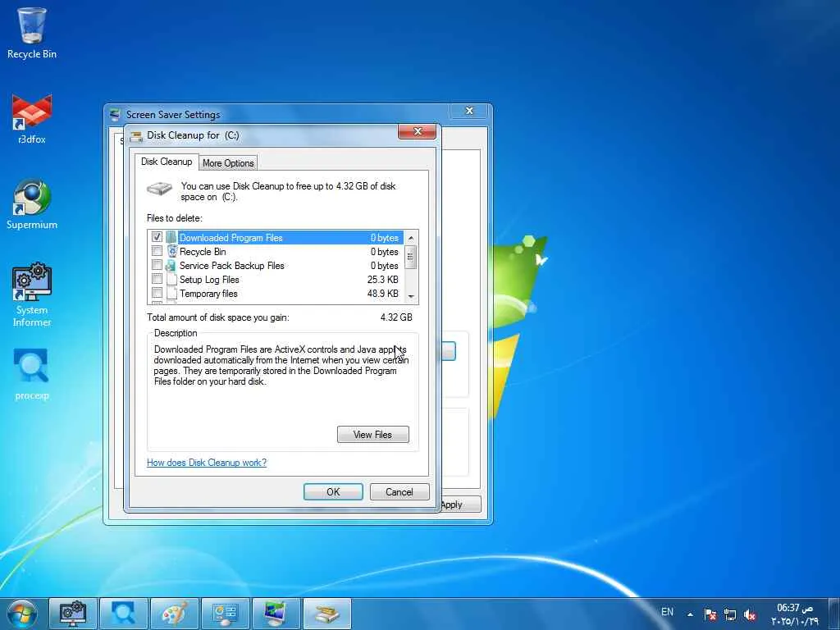Open procexp desktop icon
The height and width of the screenshot is (630, 840).
(x=32, y=374)
